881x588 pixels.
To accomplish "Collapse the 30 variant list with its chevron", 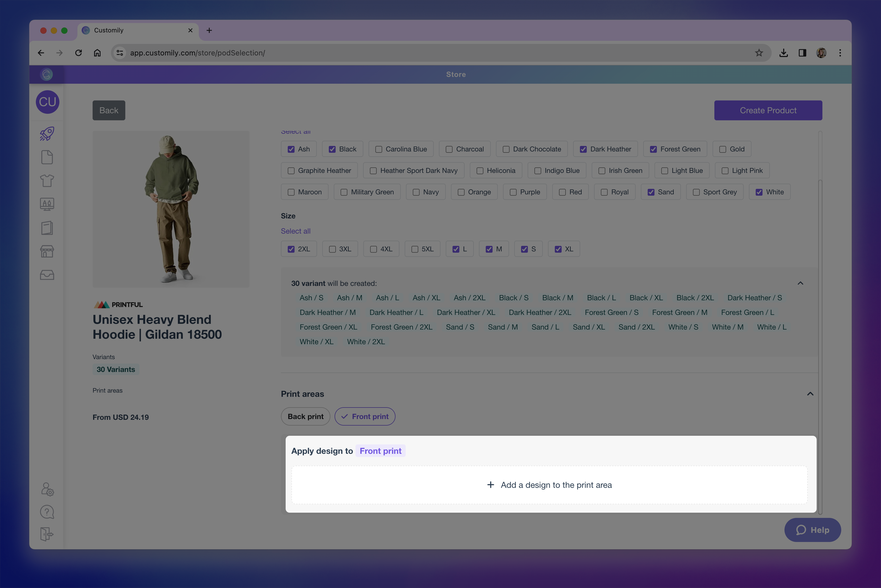I will point(801,283).
